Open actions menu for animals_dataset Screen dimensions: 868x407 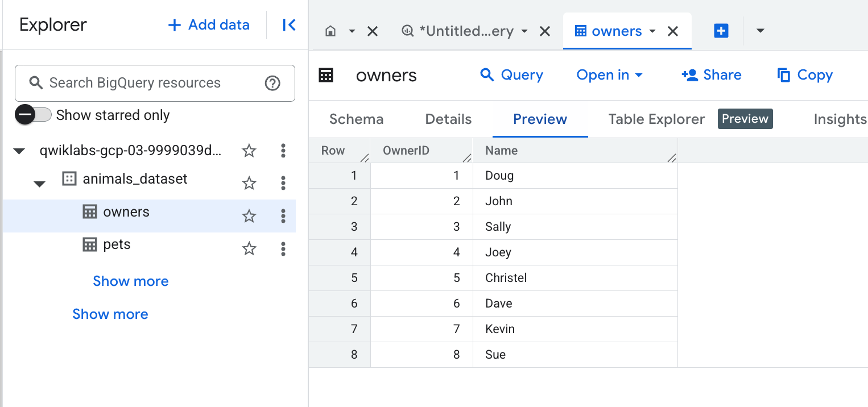tap(283, 183)
